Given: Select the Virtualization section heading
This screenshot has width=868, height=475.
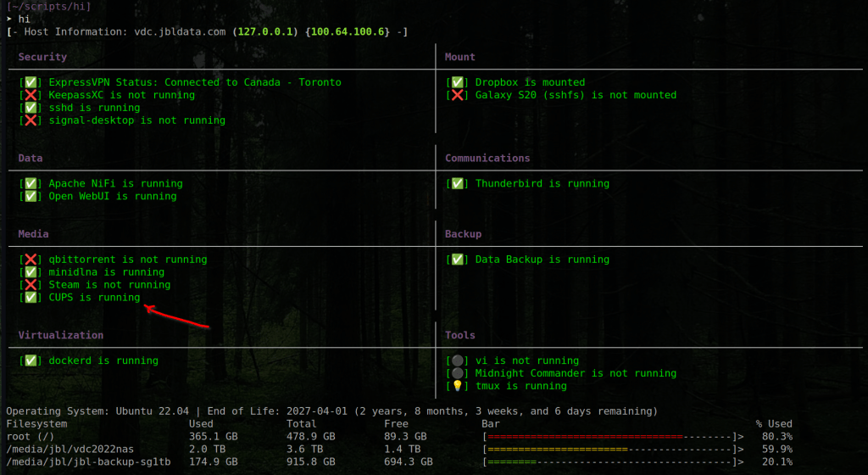Looking at the screenshot, I should pos(61,335).
